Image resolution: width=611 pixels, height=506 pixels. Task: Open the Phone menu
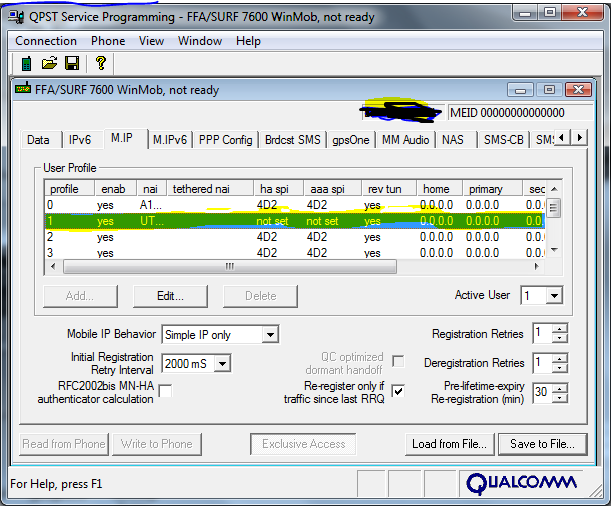coord(108,41)
